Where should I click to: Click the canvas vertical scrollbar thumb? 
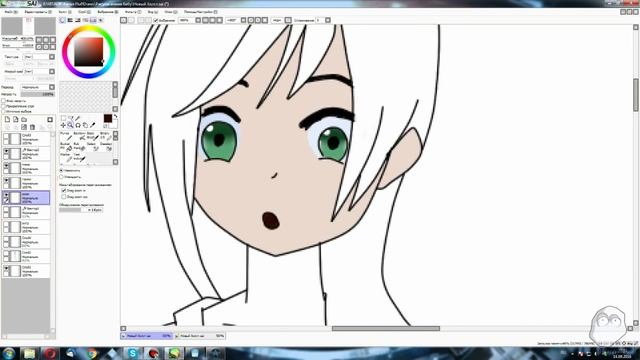(636, 94)
